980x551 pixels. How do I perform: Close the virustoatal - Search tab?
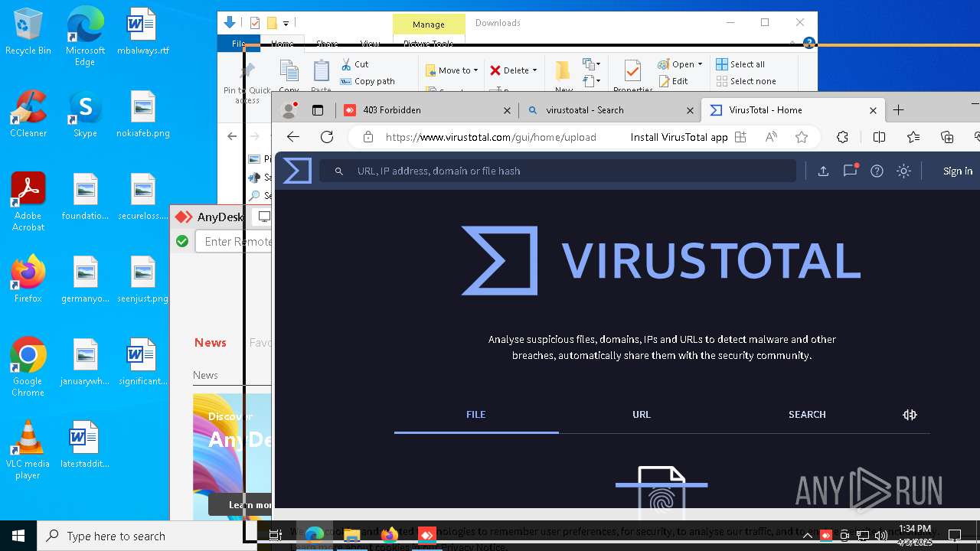click(x=690, y=110)
